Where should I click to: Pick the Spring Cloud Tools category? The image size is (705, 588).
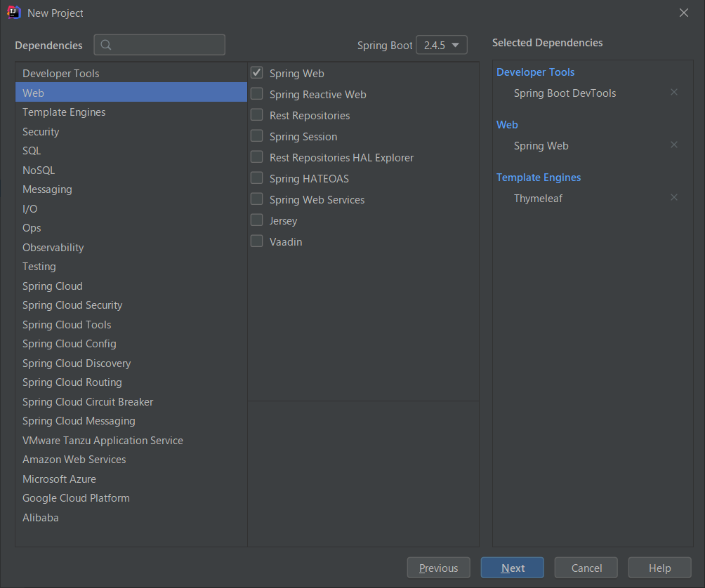tap(131, 325)
